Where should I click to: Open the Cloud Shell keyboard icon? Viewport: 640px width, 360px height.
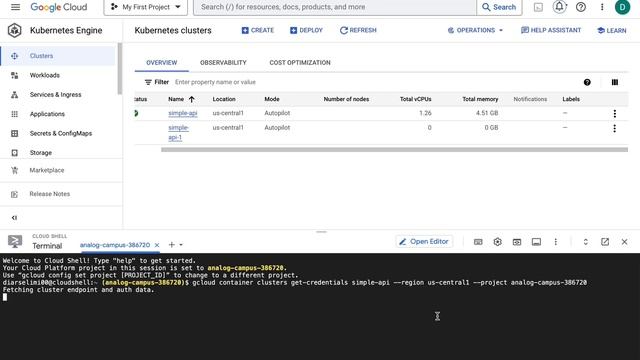[x=478, y=242]
